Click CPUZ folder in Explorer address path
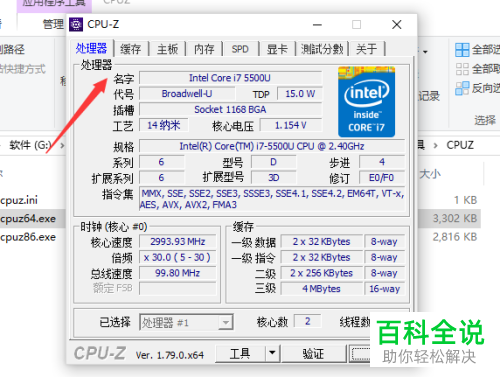 coord(460,145)
